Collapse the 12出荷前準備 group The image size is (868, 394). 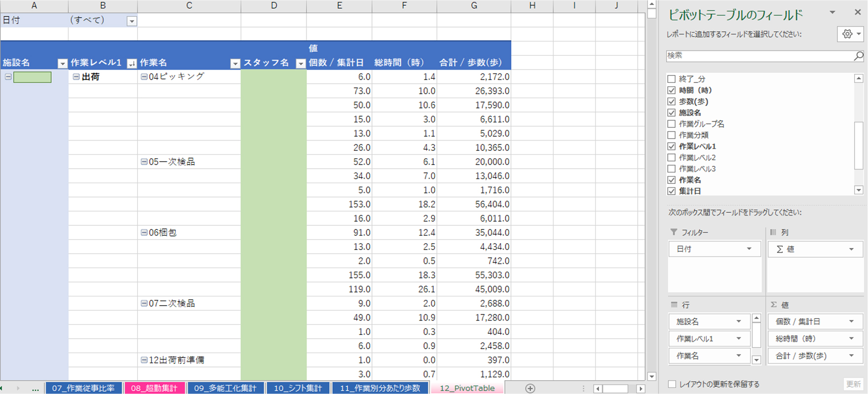[144, 360]
